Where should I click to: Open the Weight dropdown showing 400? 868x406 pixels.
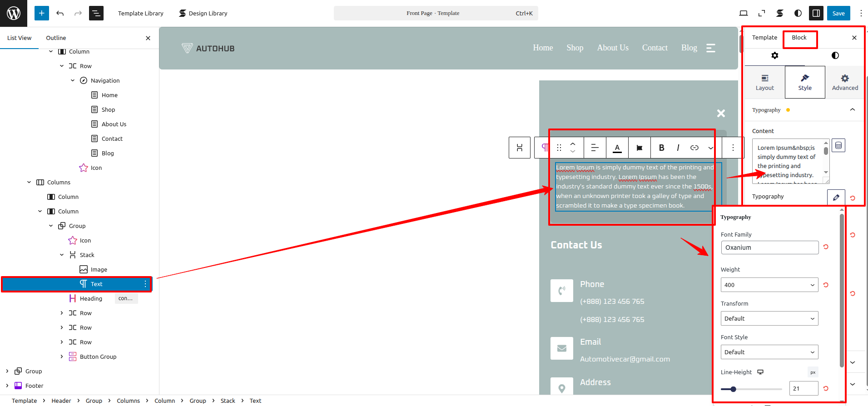[769, 285]
